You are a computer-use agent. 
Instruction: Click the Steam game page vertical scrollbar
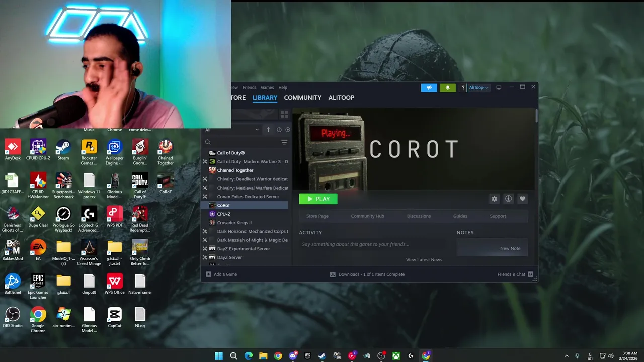(x=536, y=116)
